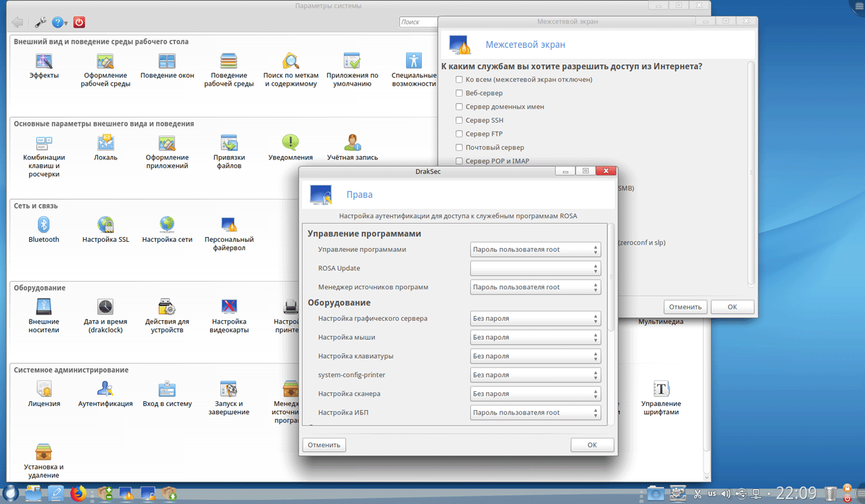865x504 pixels.
Task: Open the Эффекты settings icon
Action: point(44,62)
